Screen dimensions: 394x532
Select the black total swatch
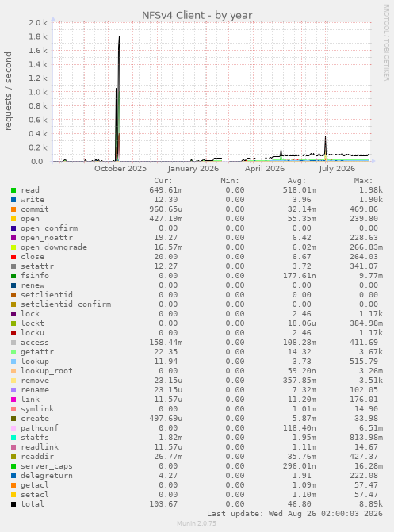(13, 504)
